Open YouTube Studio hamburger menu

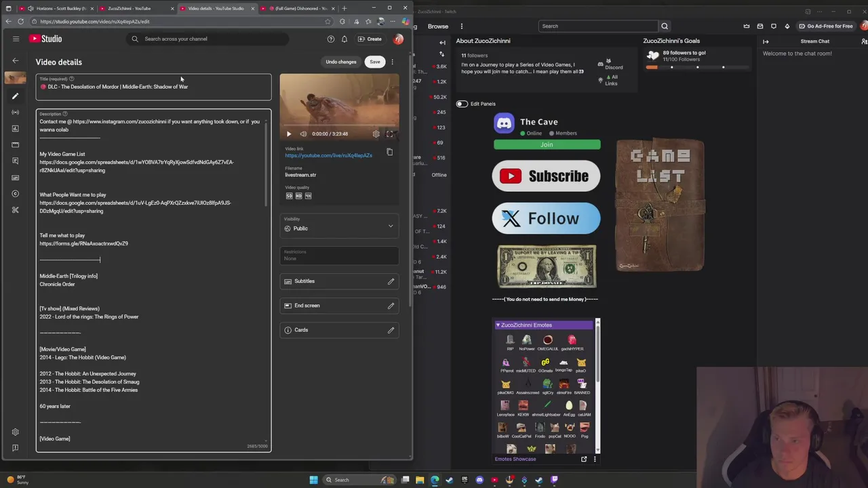pos(16,39)
